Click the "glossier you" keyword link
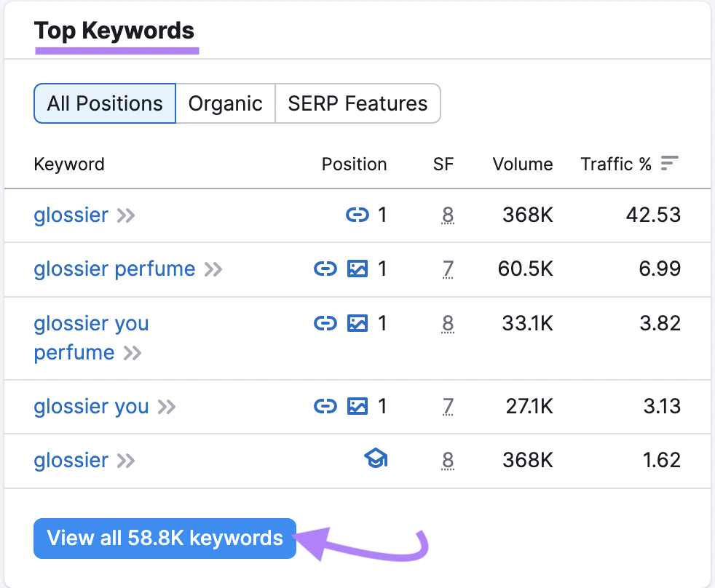 (x=90, y=406)
